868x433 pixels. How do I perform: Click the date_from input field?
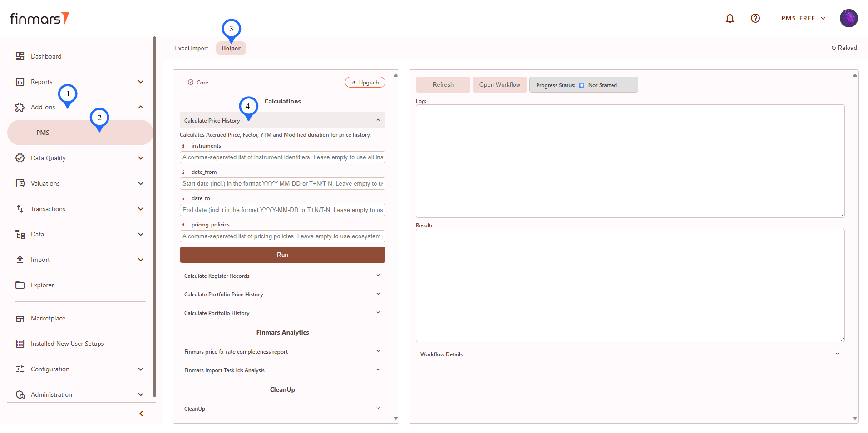[282, 184]
